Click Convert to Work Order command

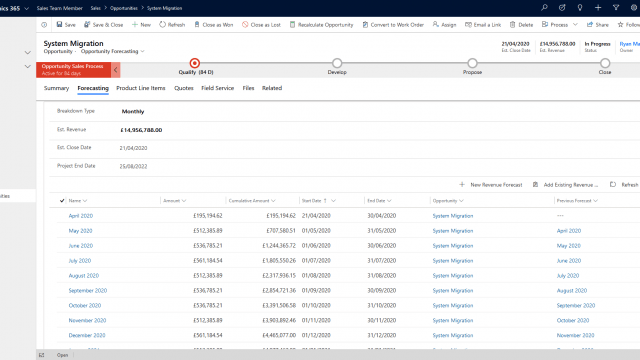pos(393,25)
